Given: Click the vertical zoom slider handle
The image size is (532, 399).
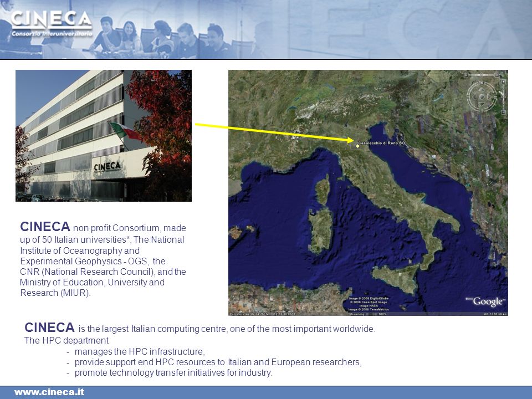Looking at the screenshot, I should coord(504,97).
